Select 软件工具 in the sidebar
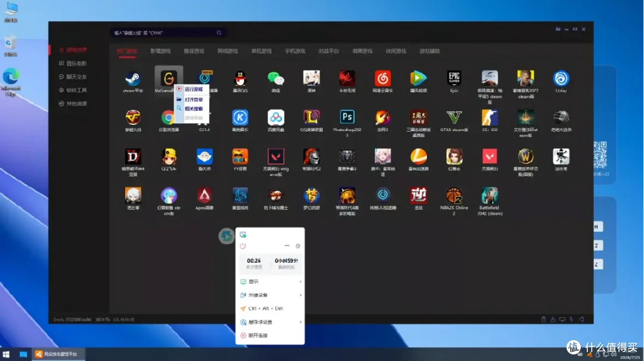The width and height of the screenshot is (644, 361). tap(73, 91)
